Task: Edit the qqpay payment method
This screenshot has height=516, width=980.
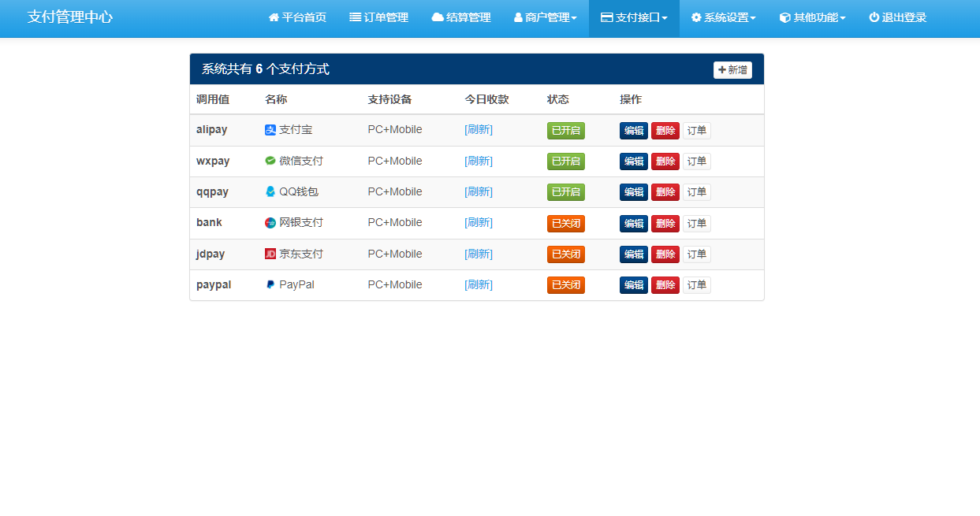Action: tap(634, 192)
